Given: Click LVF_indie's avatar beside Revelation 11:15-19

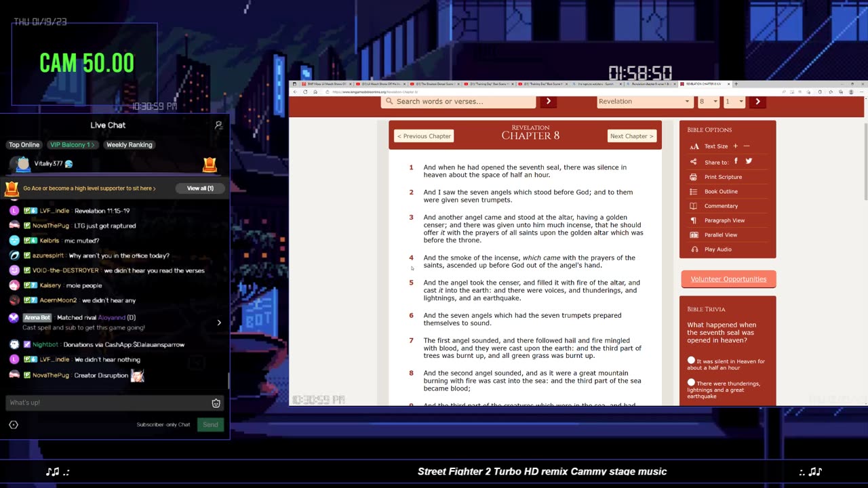Looking at the screenshot, I should click(14, 211).
